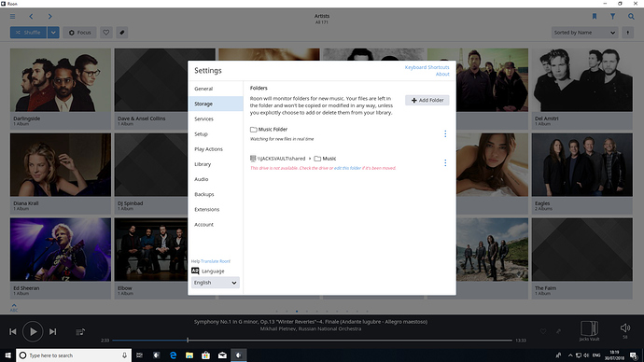The image size is (644, 362).
Task: Click the Elbow artist name
Action: 125,288
